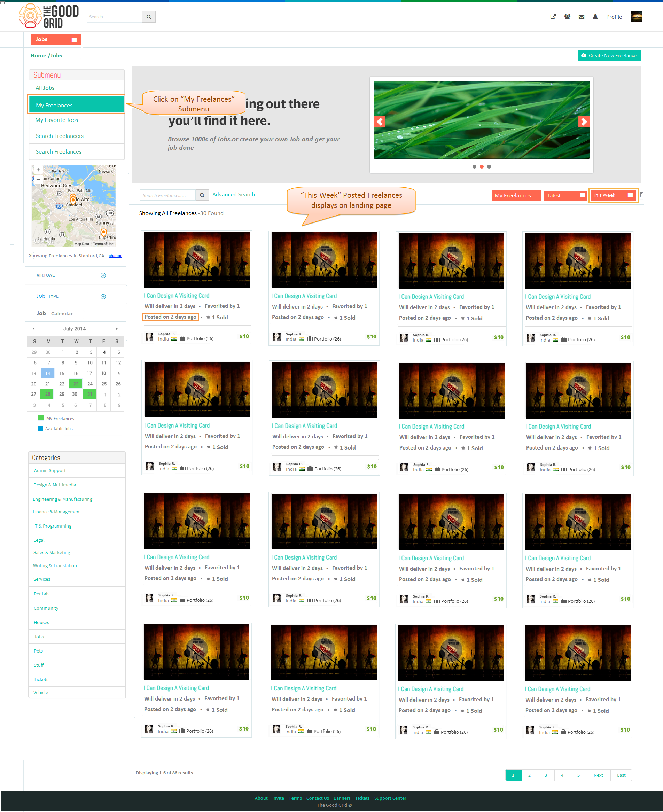
Task: Select July 28 on the calendar
Action: point(47,394)
